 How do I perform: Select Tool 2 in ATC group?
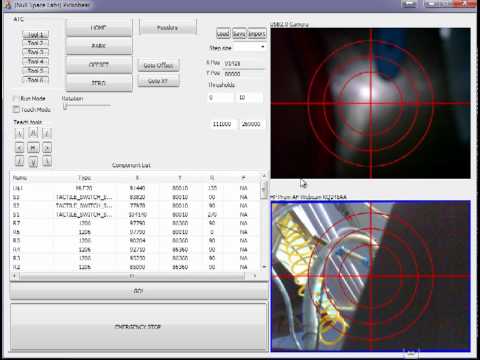tap(36, 43)
